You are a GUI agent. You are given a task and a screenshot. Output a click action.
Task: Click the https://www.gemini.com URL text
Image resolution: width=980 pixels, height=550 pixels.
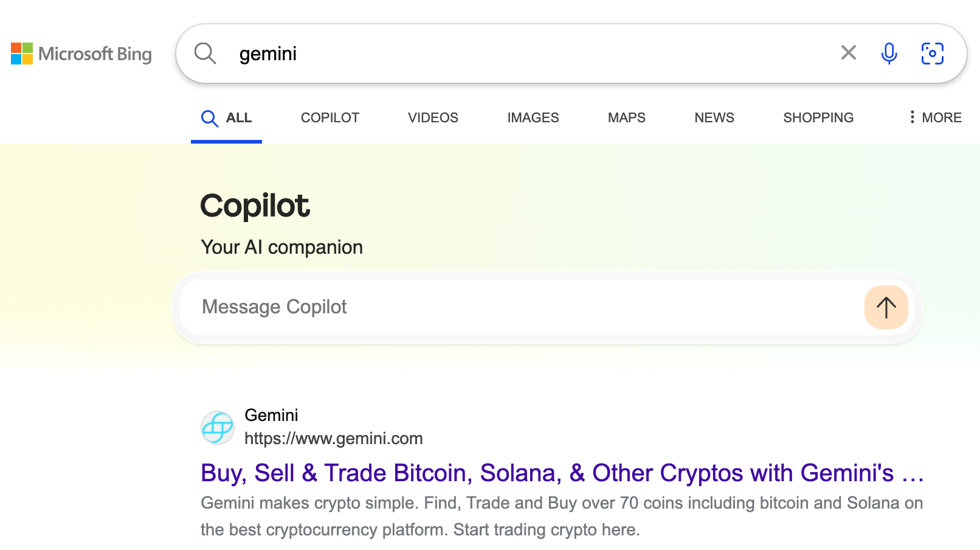coord(334,438)
